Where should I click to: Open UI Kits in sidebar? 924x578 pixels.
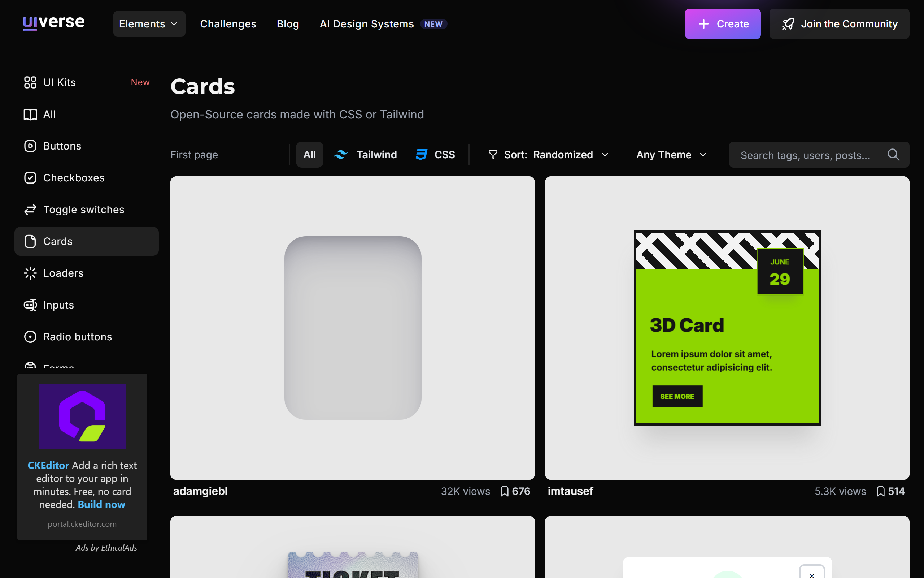[x=87, y=82]
